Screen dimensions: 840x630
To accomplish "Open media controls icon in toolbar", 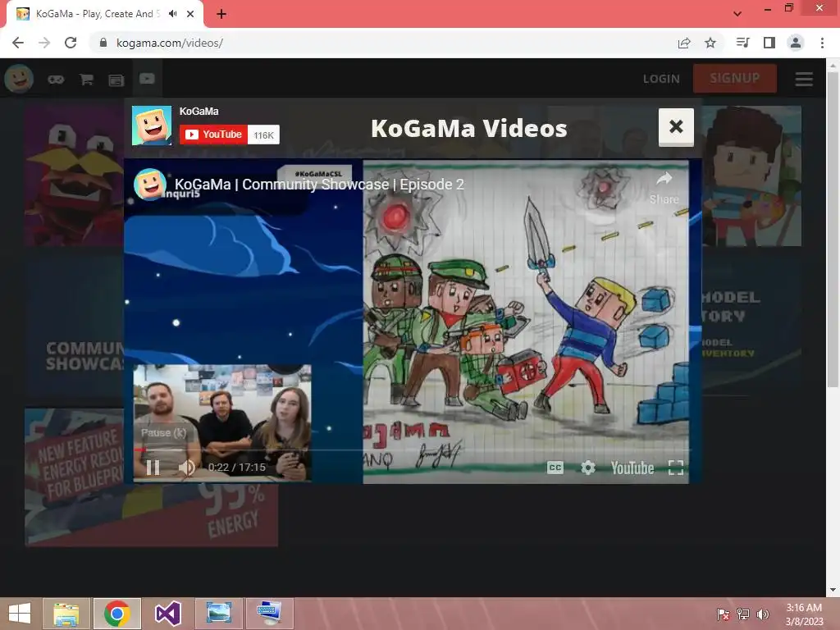I will (x=742, y=43).
